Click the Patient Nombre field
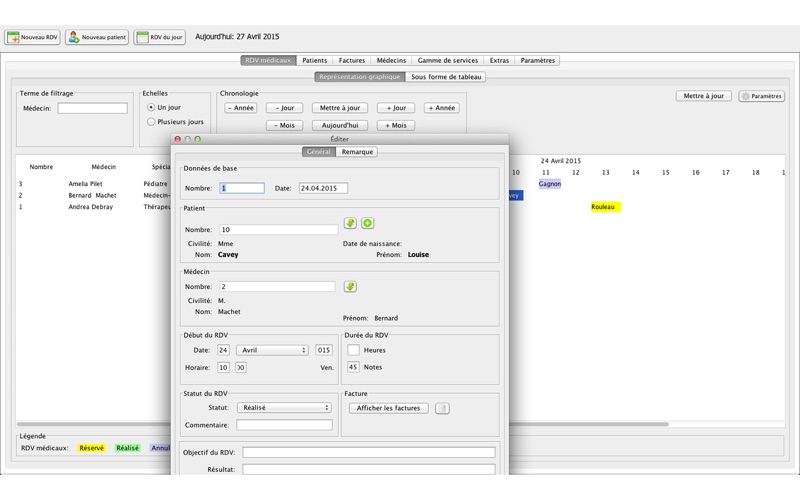The image size is (800, 500). [x=279, y=230]
